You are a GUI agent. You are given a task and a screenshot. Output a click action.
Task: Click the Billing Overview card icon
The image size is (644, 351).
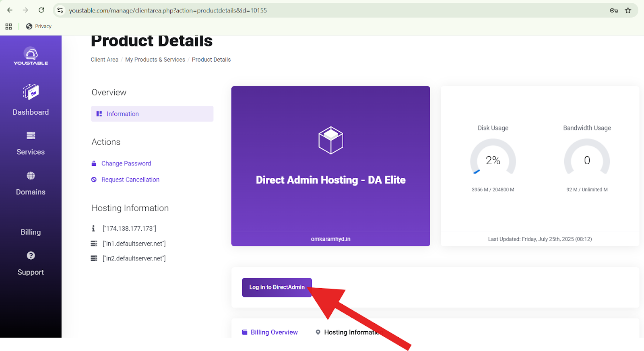click(x=244, y=332)
